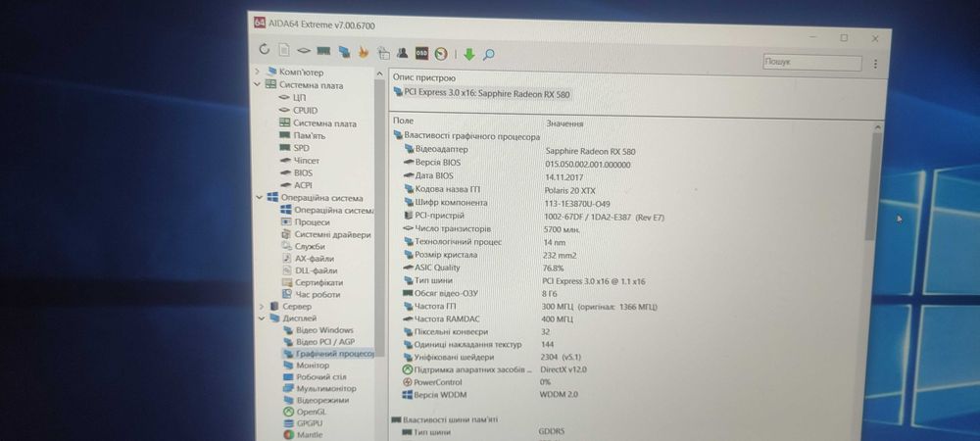The width and height of the screenshot is (980, 441).
Task: Collapse the Системна плата tree group
Action: [x=258, y=84]
